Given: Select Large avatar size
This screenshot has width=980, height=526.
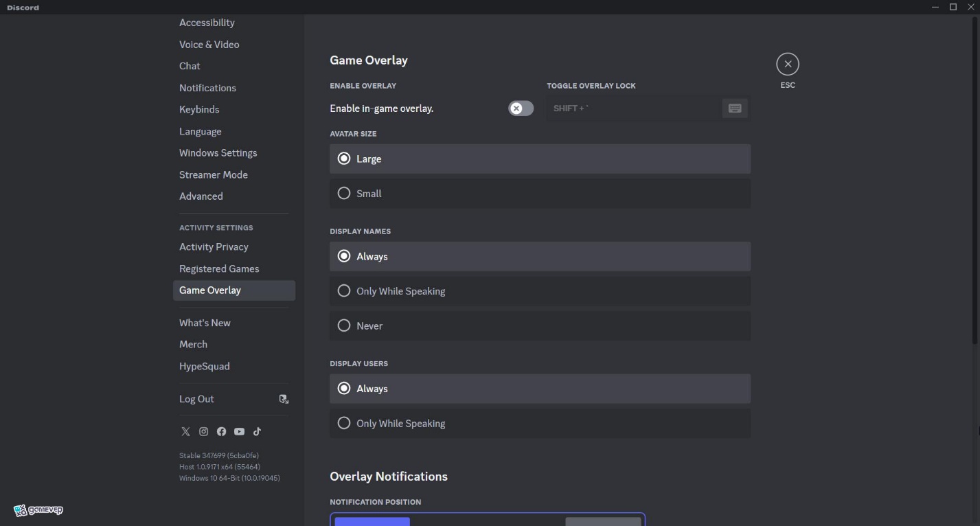Looking at the screenshot, I should coord(540,159).
